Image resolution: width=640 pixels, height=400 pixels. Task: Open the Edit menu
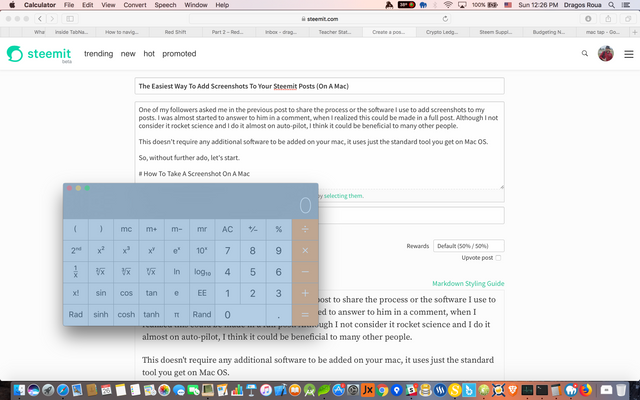click(87, 5)
